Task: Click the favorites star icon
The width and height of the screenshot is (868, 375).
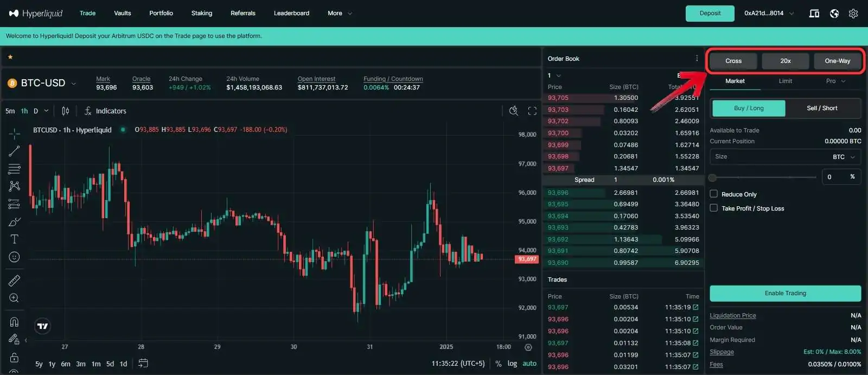Action: click(x=10, y=56)
